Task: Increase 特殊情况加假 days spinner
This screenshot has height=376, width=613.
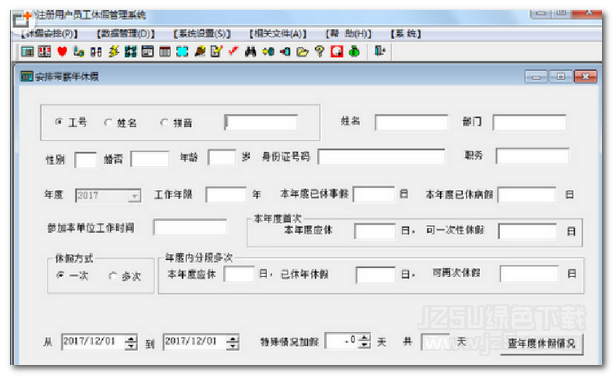Action: point(364,338)
